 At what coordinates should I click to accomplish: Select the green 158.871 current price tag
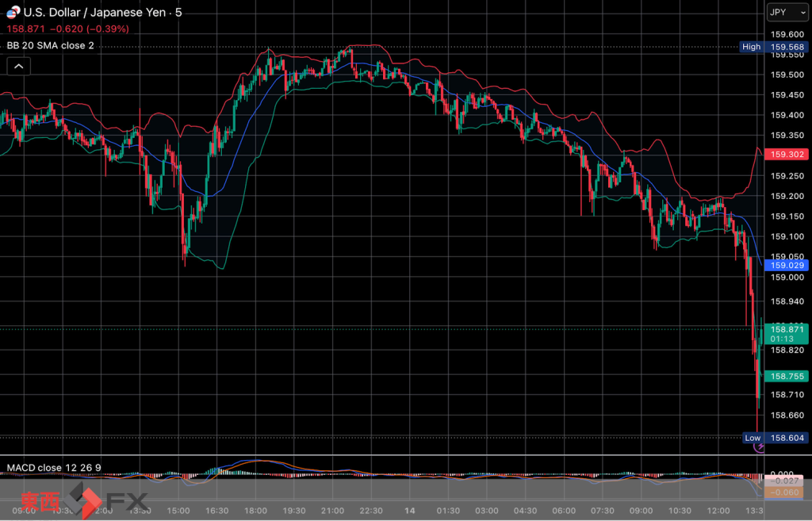[x=787, y=334]
